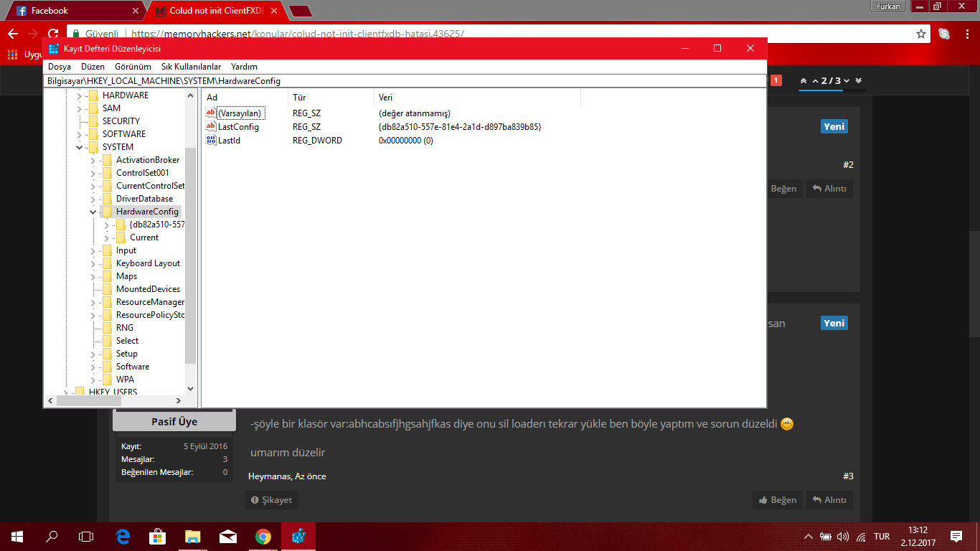Open the Düzen menu
980x551 pixels.
(x=93, y=67)
